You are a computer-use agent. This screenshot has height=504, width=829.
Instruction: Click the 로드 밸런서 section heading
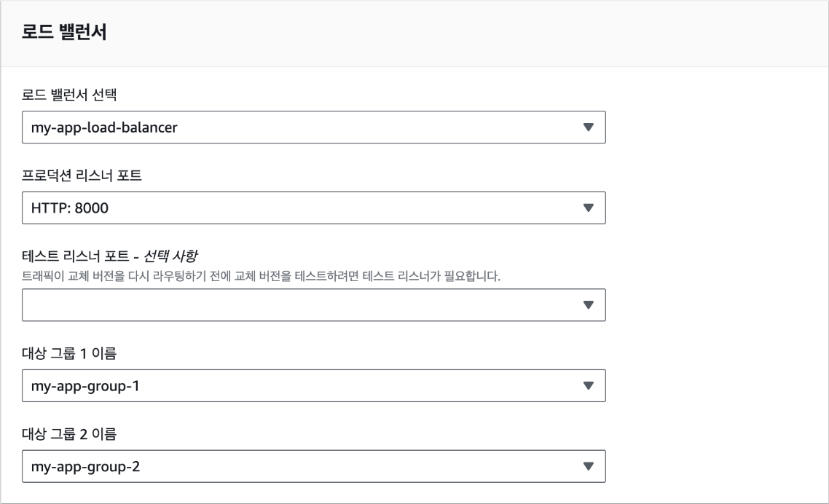(x=64, y=32)
